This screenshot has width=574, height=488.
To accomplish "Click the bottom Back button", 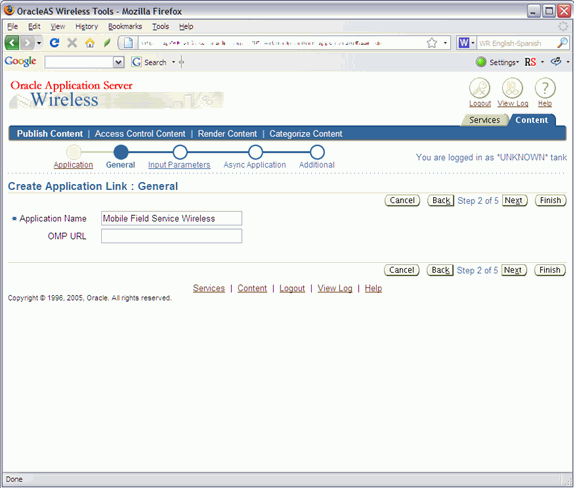I will tap(440, 270).
